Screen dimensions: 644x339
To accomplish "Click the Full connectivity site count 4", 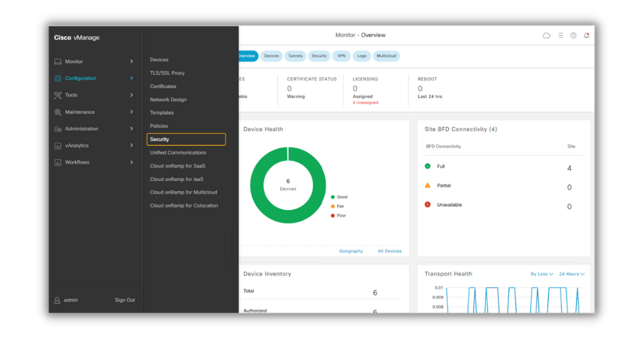I will pos(569,168).
